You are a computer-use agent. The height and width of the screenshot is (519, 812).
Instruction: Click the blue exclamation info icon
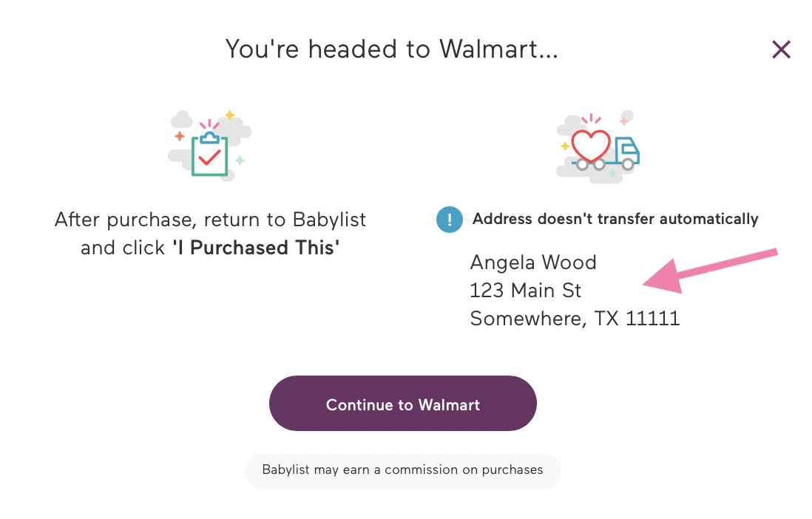pyautogui.click(x=450, y=220)
